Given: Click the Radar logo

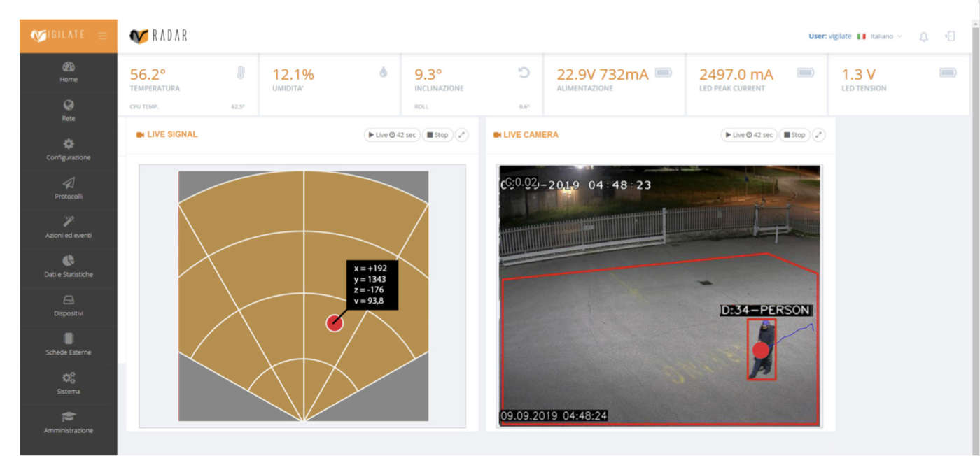Looking at the screenshot, I should pyautogui.click(x=159, y=36).
